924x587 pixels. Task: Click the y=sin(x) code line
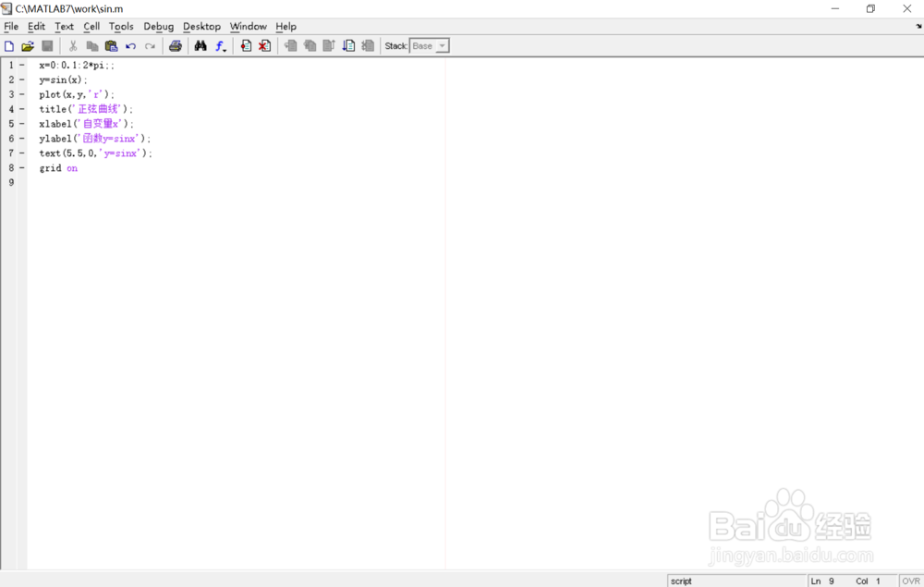pos(63,80)
